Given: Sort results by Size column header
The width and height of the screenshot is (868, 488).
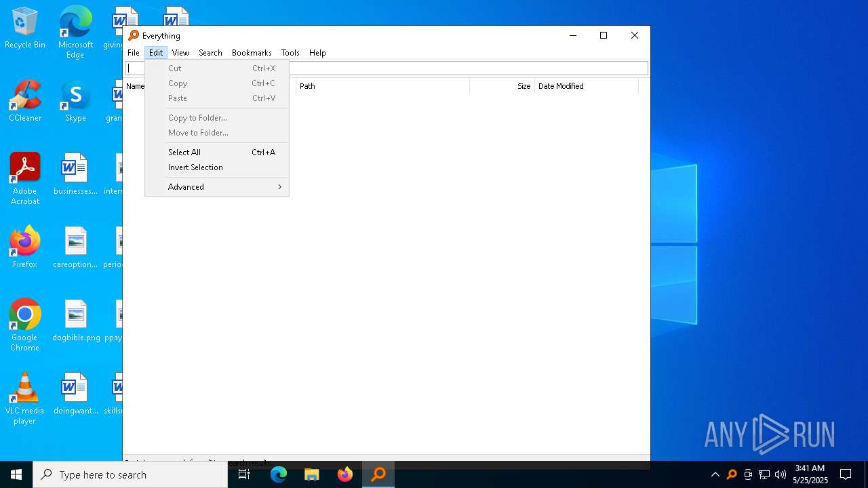Looking at the screenshot, I should click(502, 86).
